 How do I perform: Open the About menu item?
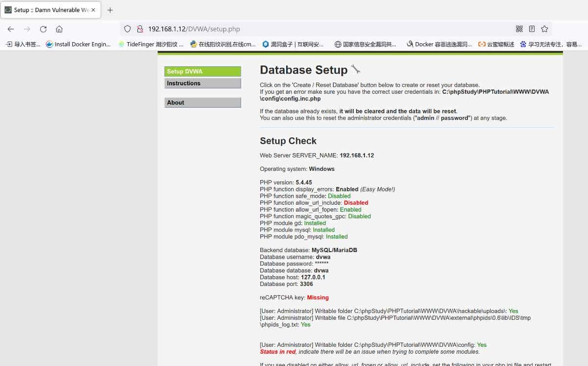coord(202,103)
